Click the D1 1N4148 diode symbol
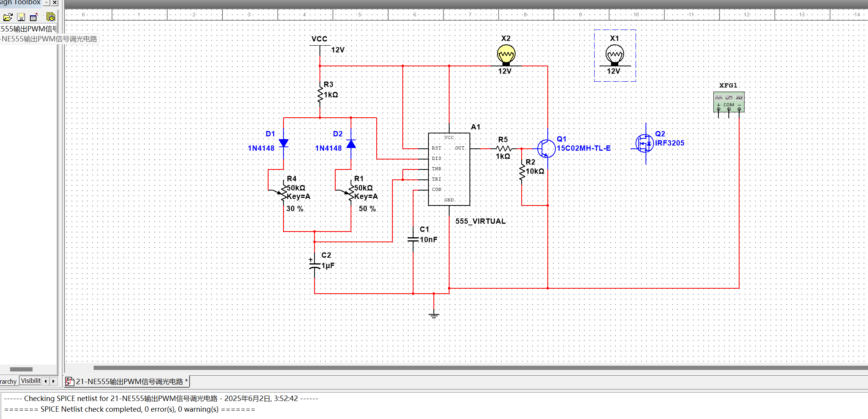The height and width of the screenshot is (419, 868). (283, 143)
